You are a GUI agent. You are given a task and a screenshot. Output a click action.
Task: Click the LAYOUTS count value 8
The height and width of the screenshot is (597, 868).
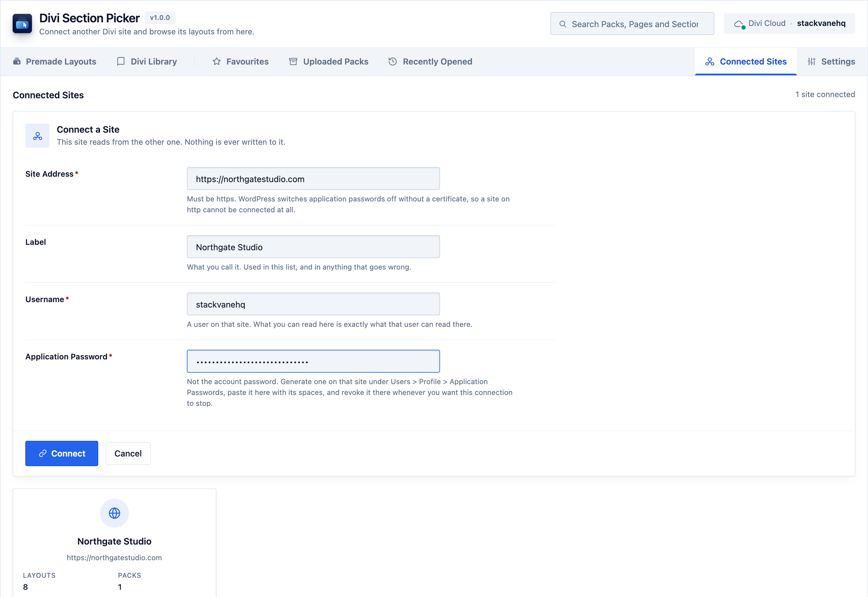click(25, 587)
